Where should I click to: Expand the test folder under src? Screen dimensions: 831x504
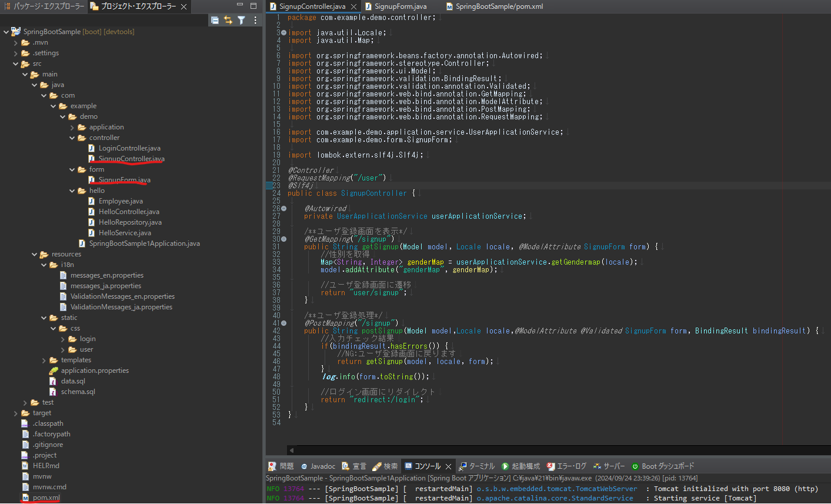(x=25, y=402)
